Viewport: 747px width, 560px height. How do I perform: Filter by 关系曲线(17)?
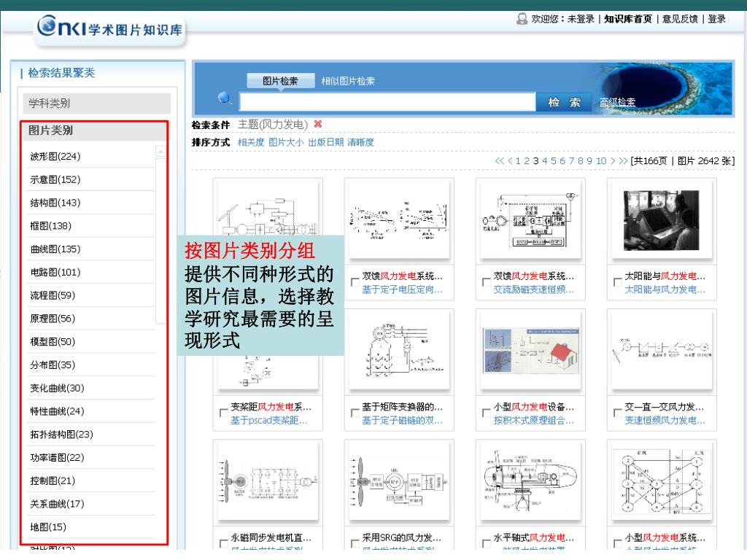57,505
